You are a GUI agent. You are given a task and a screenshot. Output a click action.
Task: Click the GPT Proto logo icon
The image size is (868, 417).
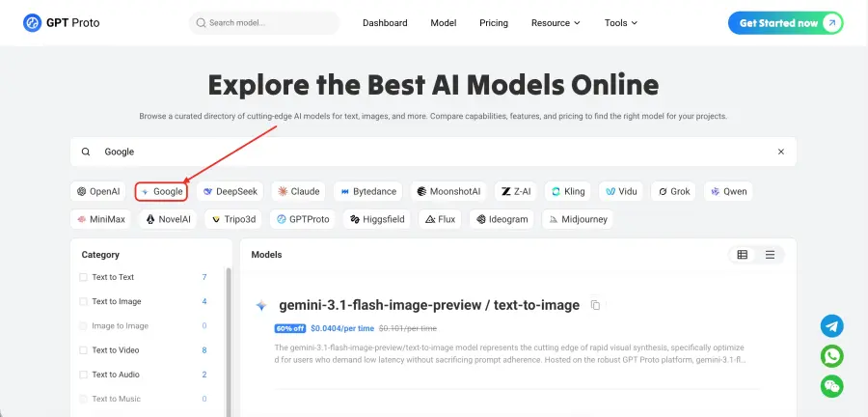(x=32, y=23)
